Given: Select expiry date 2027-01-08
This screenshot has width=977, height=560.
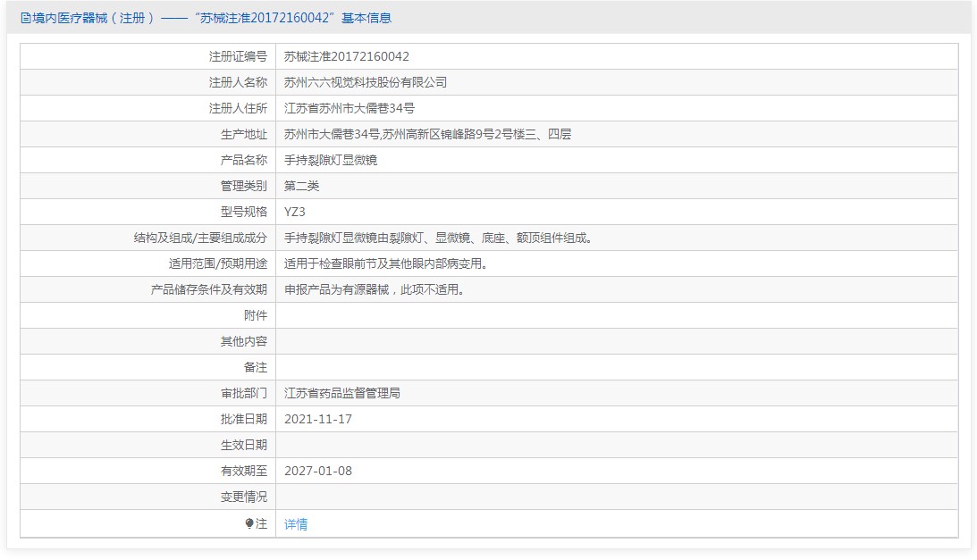Looking at the screenshot, I should pyautogui.click(x=318, y=471).
